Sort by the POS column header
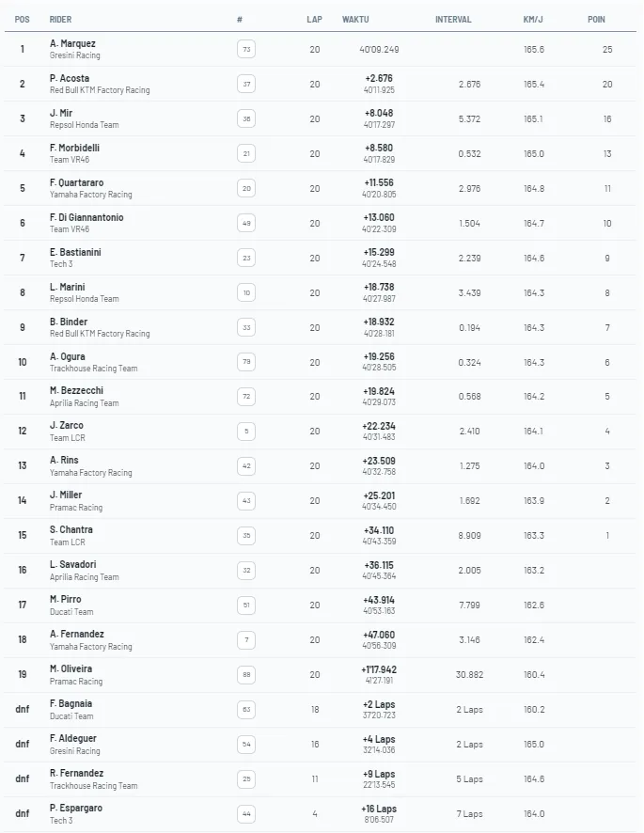Viewport: 644px width, 833px height. 22,19
